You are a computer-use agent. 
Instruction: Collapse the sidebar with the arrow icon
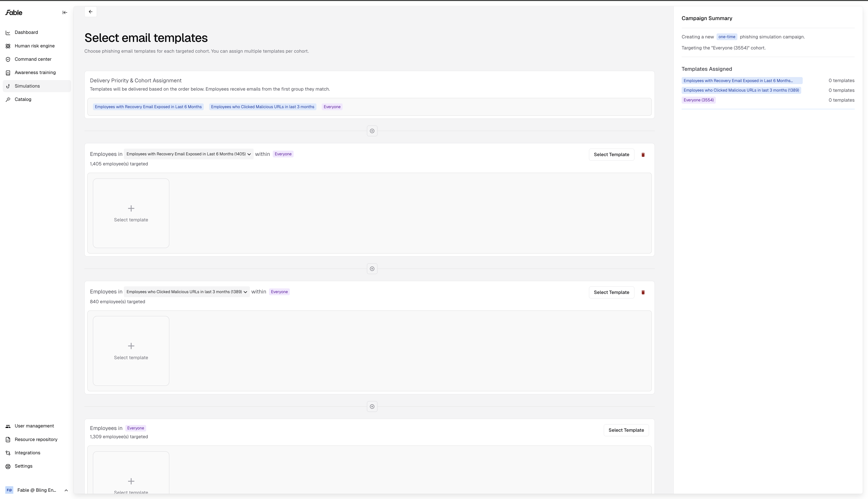click(x=65, y=13)
